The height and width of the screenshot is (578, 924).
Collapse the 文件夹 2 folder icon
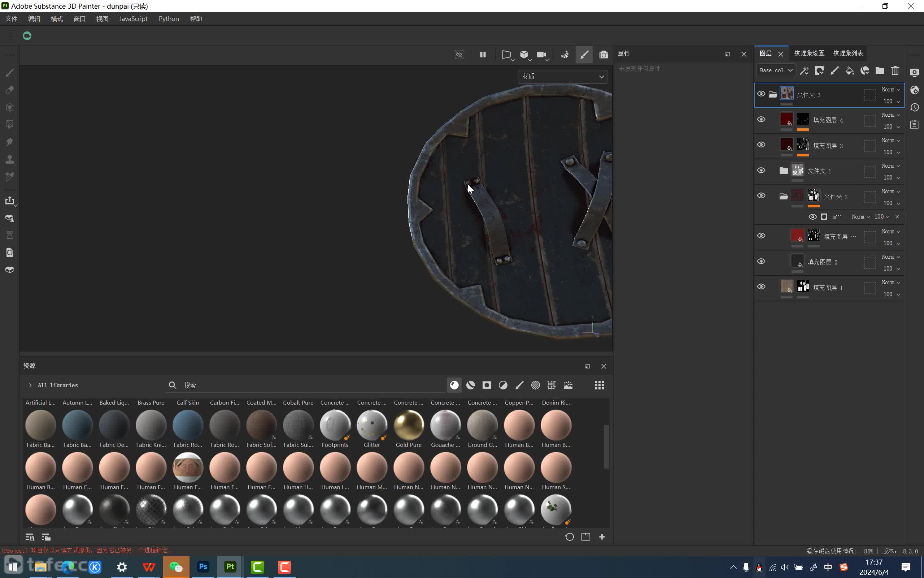tap(784, 196)
